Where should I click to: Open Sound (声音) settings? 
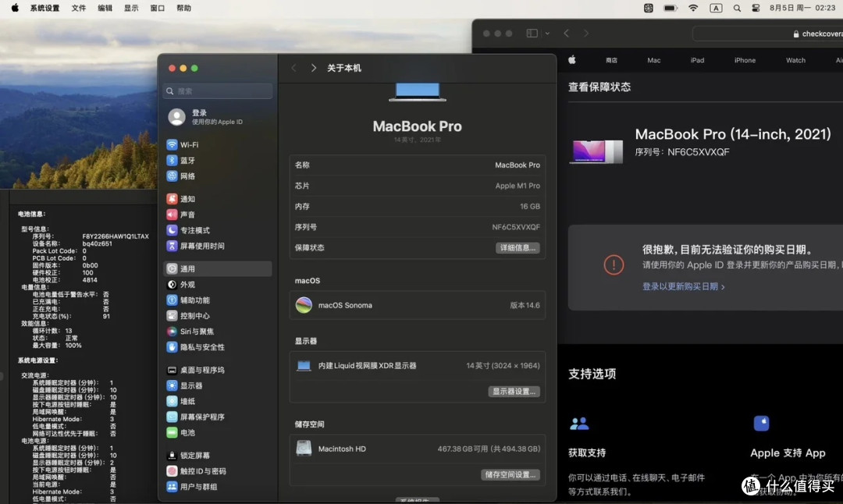[218, 215]
